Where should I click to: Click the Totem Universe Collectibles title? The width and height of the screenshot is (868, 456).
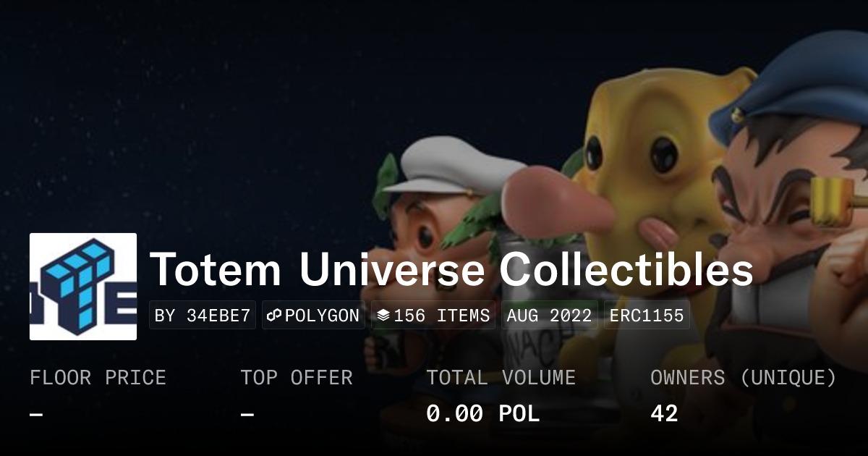pyautogui.click(x=451, y=270)
